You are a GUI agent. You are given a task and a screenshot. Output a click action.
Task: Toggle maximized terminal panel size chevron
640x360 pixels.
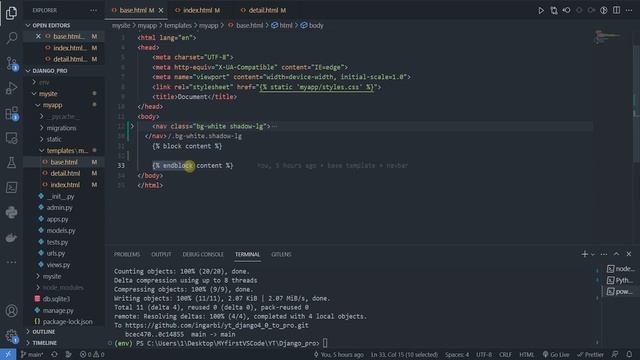[x=616, y=254]
